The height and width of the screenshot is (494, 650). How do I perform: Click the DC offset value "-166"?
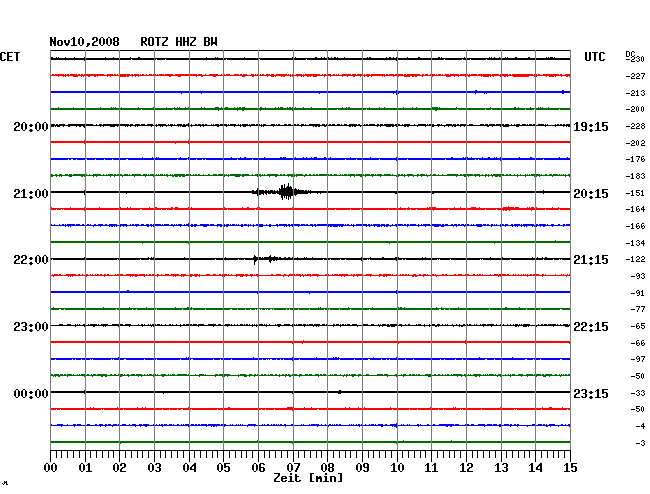point(635,226)
